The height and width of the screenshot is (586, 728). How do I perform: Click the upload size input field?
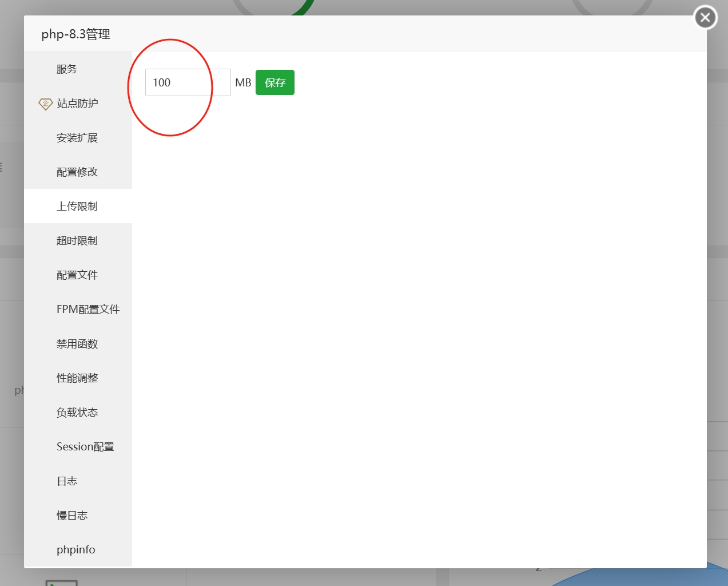[x=188, y=82]
